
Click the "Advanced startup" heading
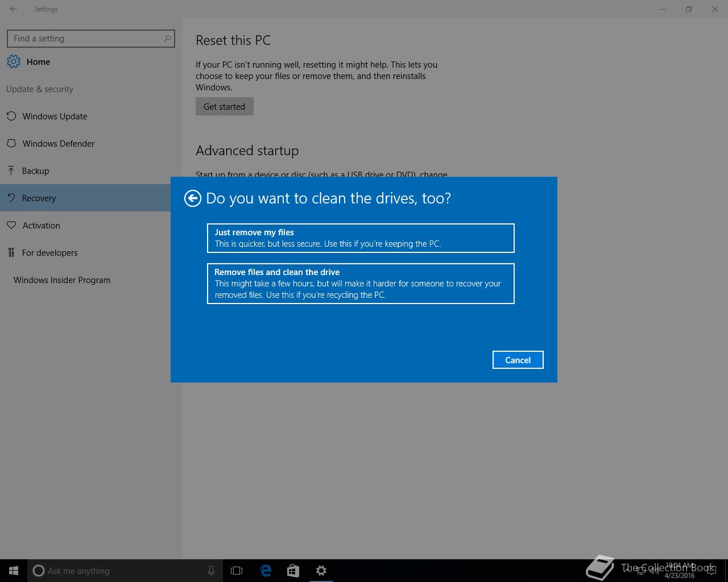tap(247, 151)
